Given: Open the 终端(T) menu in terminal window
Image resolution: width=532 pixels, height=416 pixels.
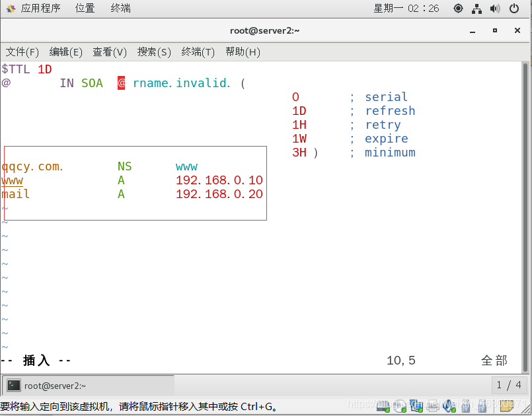Looking at the screenshot, I should click(198, 52).
